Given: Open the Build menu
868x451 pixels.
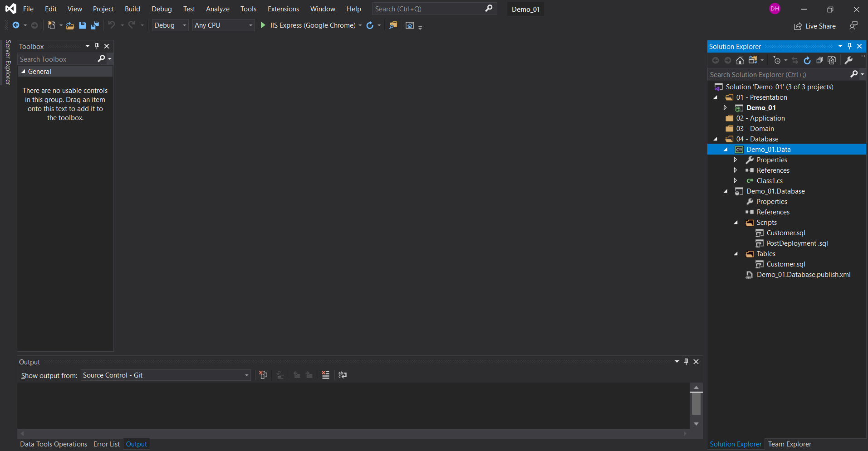Looking at the screenshot, I should point(132,9).
